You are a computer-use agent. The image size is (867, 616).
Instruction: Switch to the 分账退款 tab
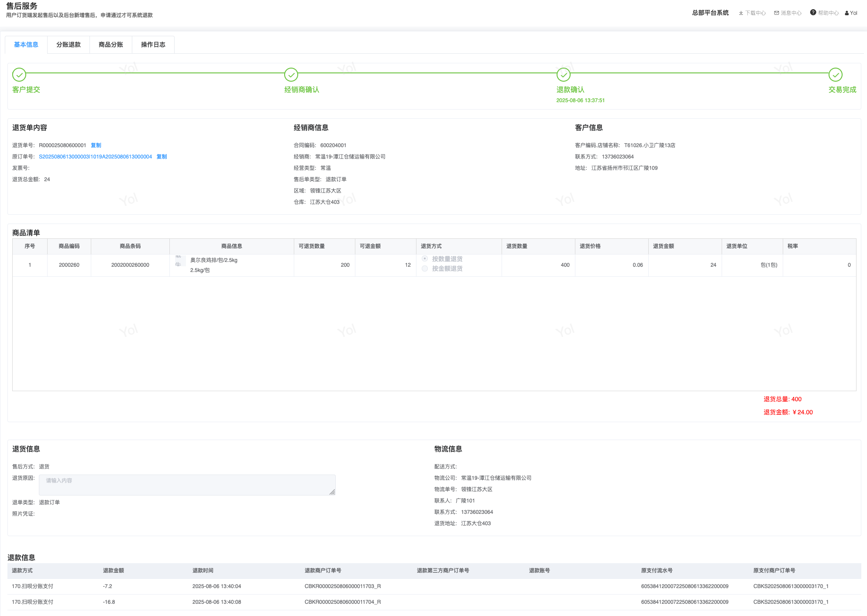coord(69,45)
